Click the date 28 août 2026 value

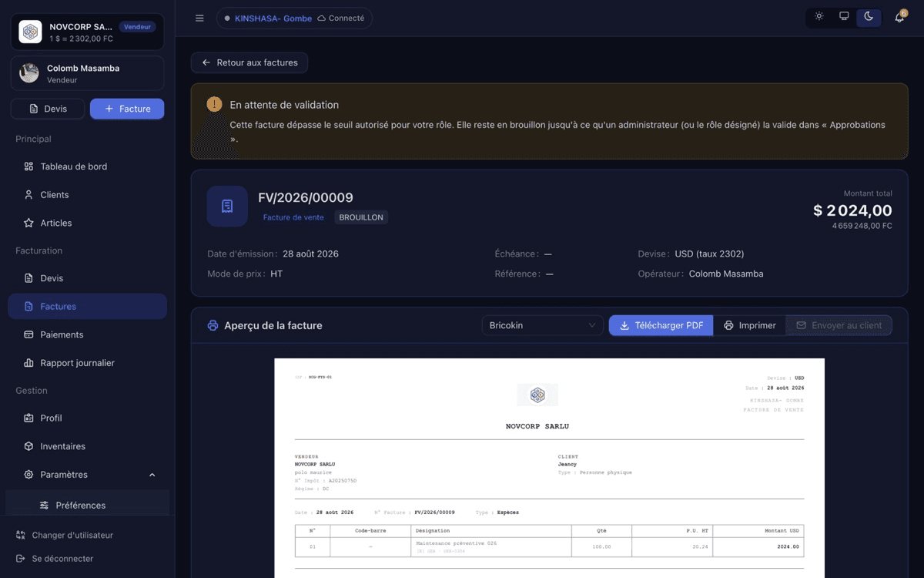[x=310, y=254]
